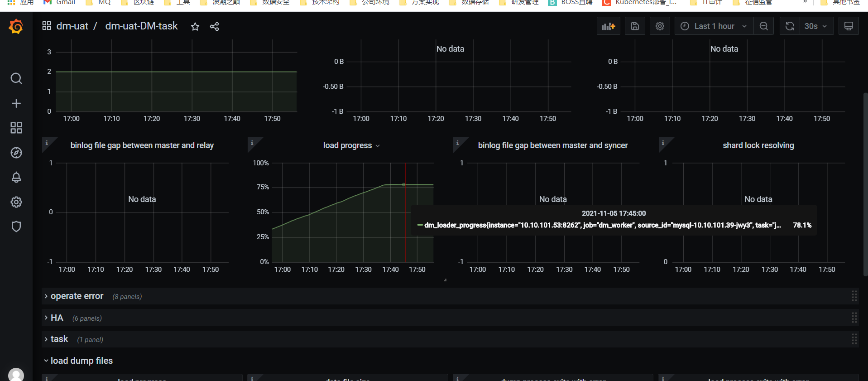Collapse the load dump files row
Viewport: 868px width, 381px height.
82,361
